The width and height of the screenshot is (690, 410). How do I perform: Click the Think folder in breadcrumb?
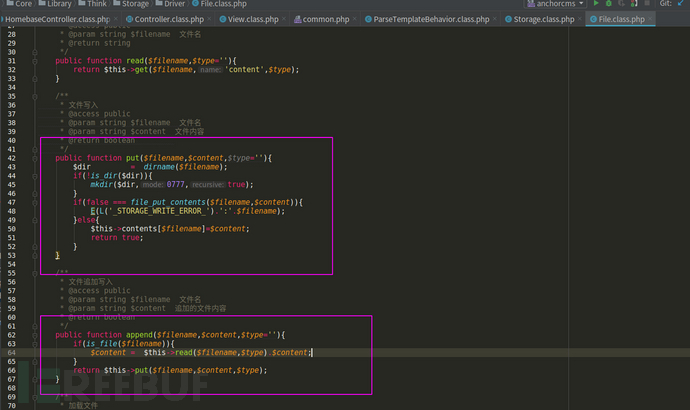(92, 4)
